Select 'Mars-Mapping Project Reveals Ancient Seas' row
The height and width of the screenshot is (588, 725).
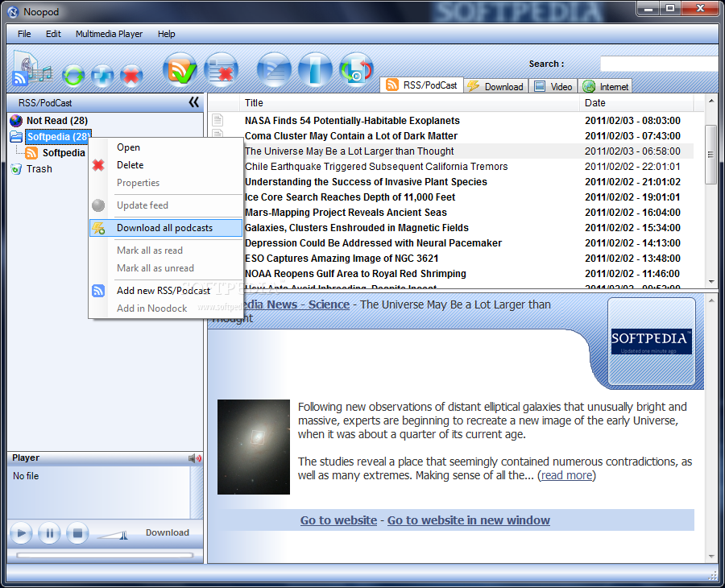click(x=346, y=212)
